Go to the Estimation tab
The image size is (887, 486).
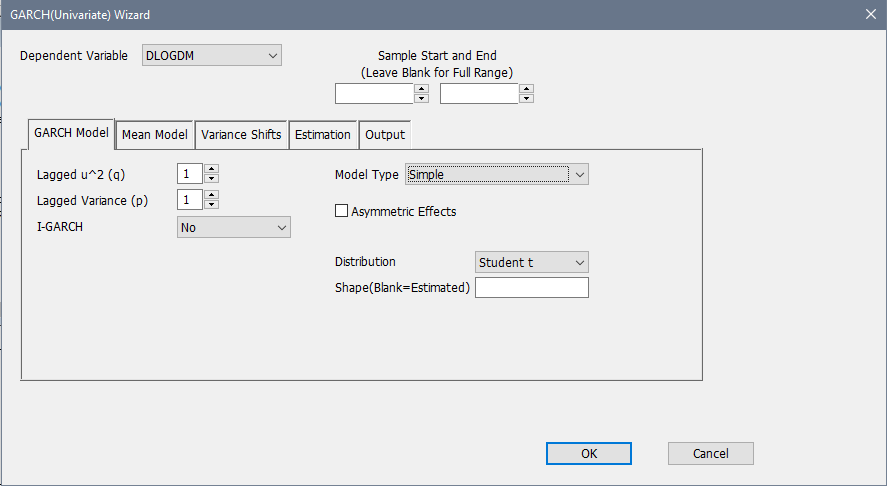click(322, 134)
